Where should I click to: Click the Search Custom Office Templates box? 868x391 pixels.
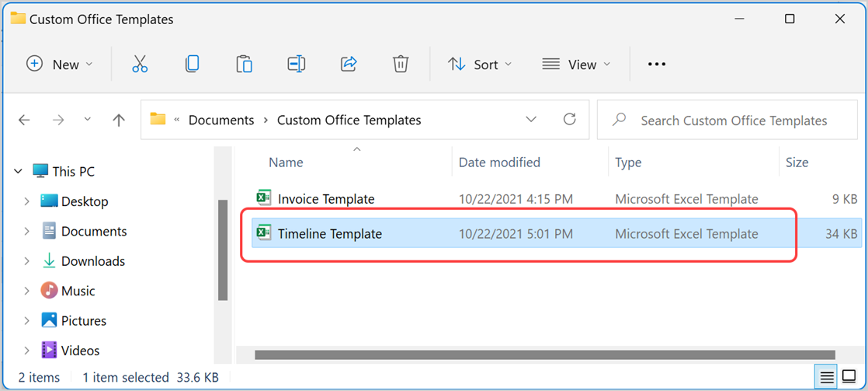[x=734, y=120]
